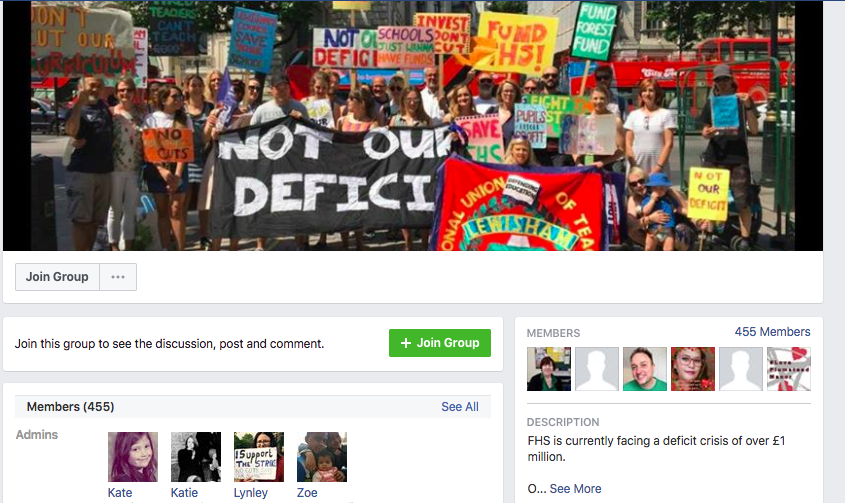Image resolution: width=845 pixels, height=503 pixels.
Task: Open admin Katie's black-and-white photo
Action: tap(196, 457)
